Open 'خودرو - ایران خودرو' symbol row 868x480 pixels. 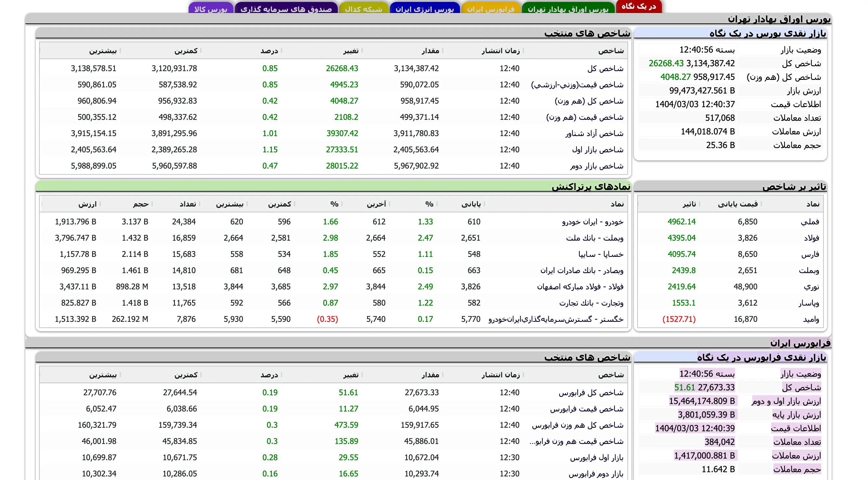[x=333, y=221]
